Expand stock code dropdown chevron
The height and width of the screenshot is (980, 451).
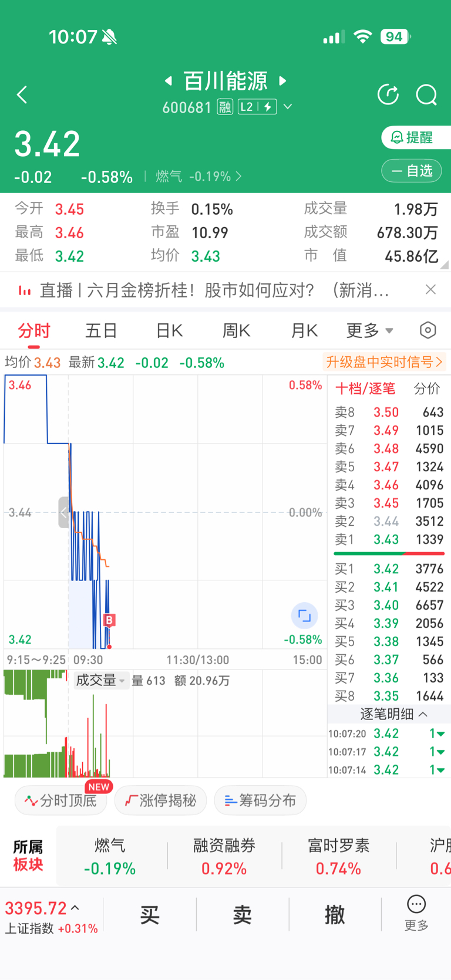pos(288,107)
